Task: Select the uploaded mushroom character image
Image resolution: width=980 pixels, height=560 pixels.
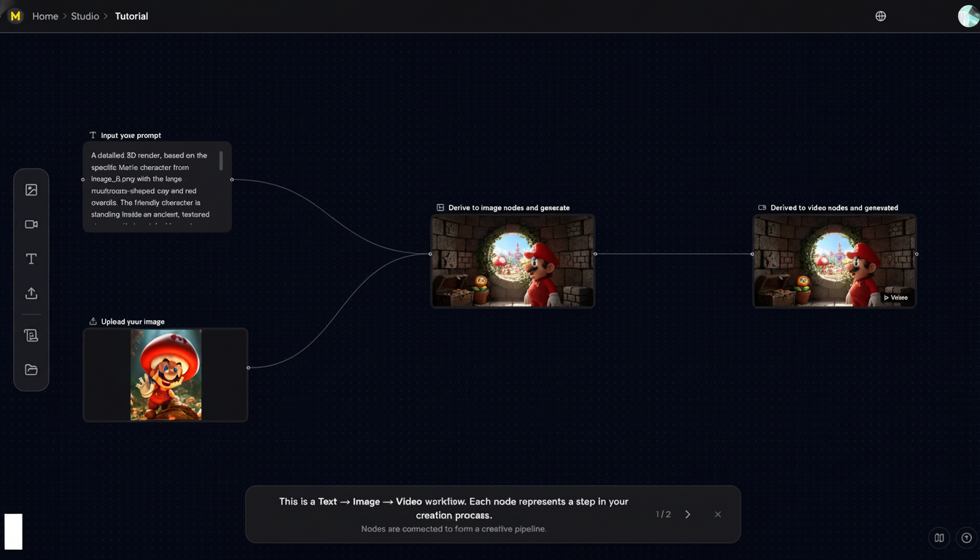Action: point(166,375)
